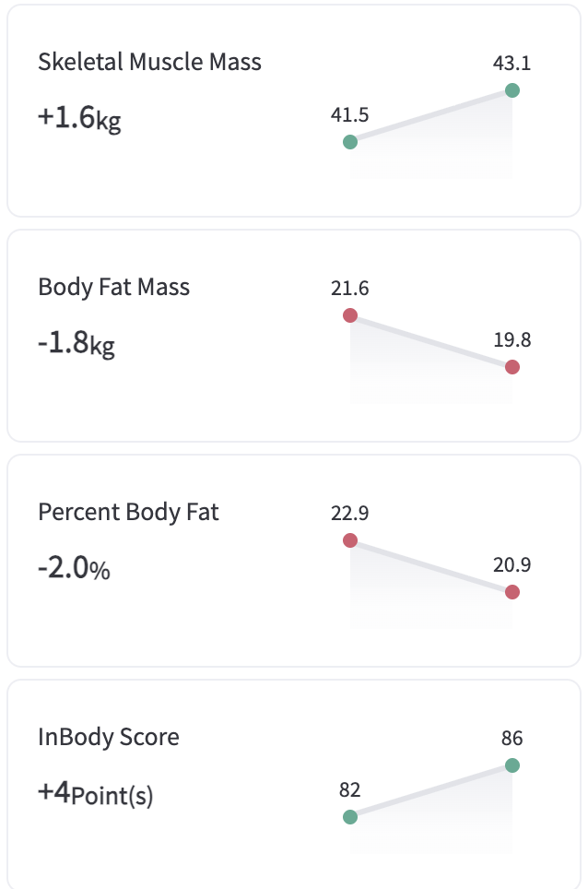Click the InBody Score title
588x889 pixels.
point(109,737)
